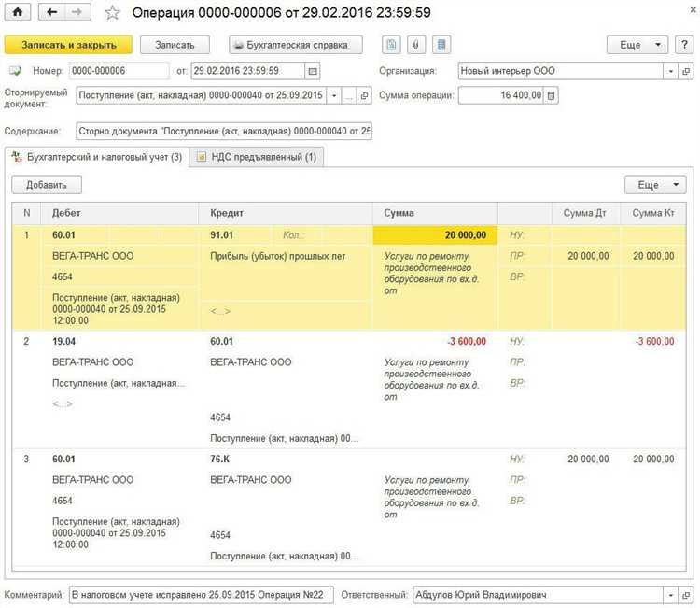Click Записать и закрыть button
Image resolution: width=700 pixels, height=608 pixels.
tap(67, 45)
